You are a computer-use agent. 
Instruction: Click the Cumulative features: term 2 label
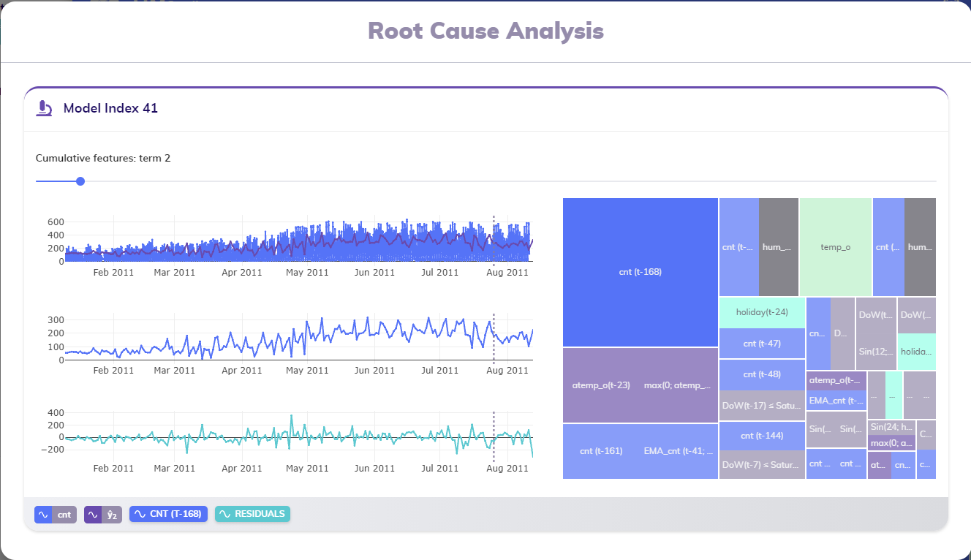coord(103,158)
